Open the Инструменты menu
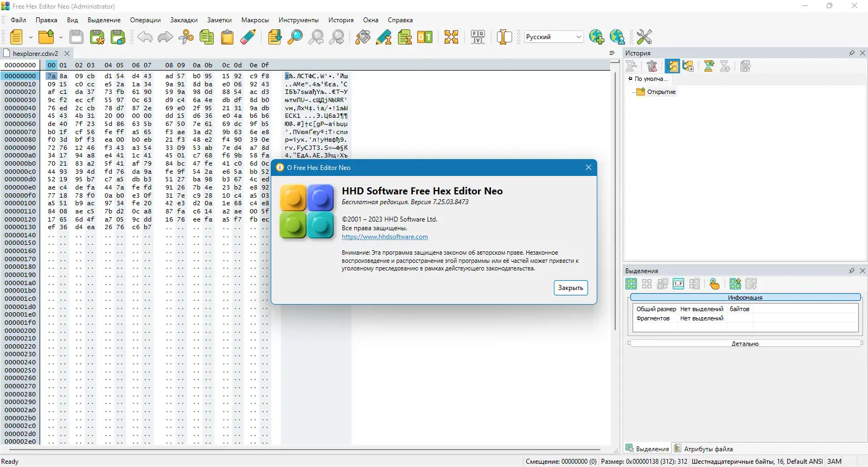This screenshot has width=868, height=467. tap(299, 20)
